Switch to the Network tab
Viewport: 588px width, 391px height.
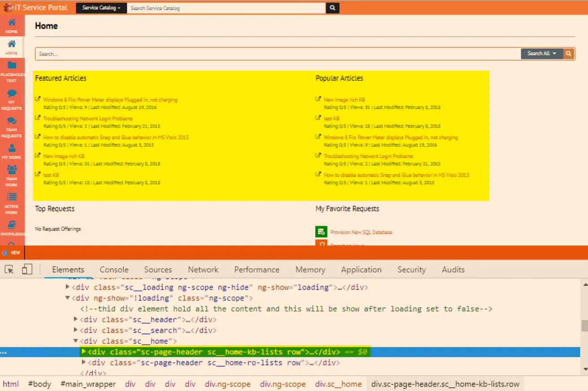coord(203,269)
